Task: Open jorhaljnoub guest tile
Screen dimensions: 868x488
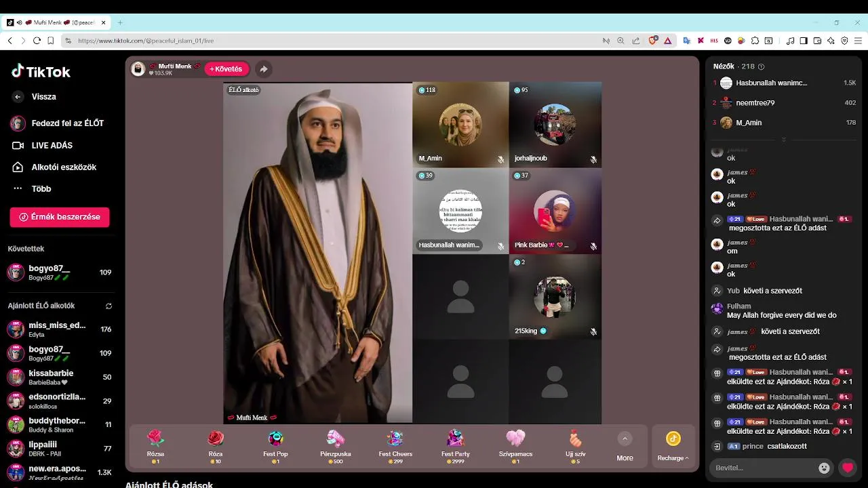Action: pyautogui.click(x=555, y=125)
